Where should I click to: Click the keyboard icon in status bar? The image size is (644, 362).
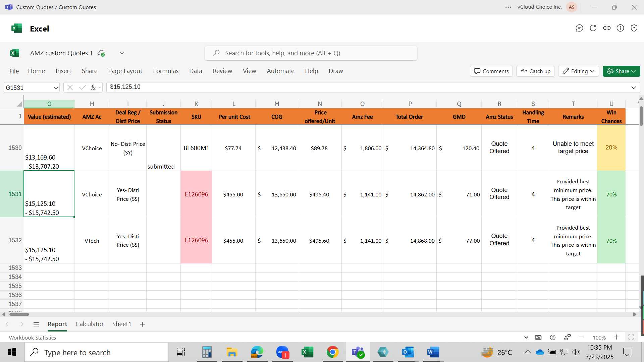point(538,338)
